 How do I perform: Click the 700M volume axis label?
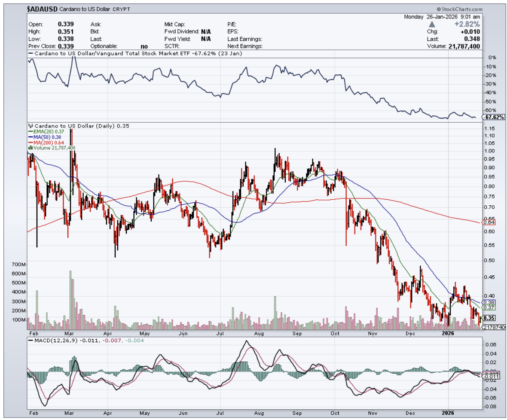(18, 265)
